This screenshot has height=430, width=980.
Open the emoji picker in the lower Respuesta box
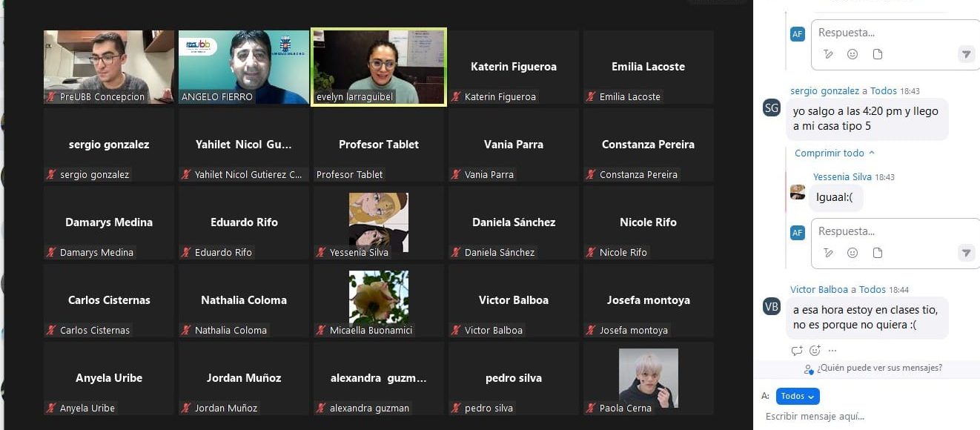click(x=852, y=253)
